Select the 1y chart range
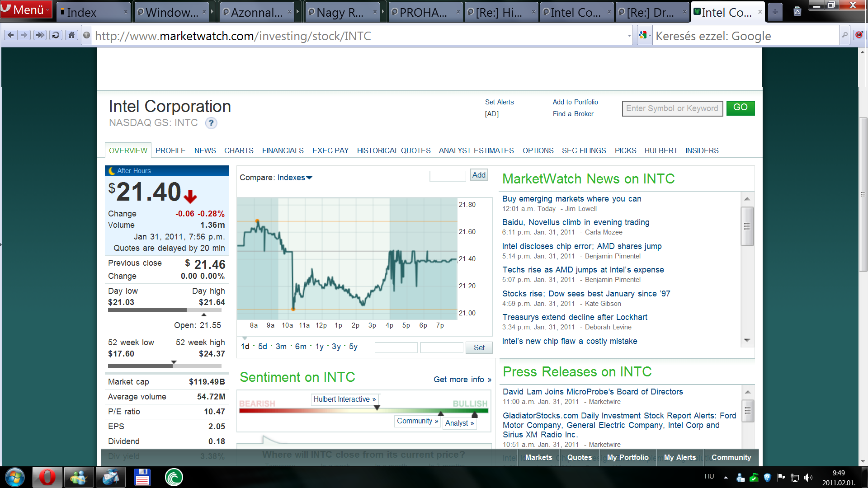This screenshot has width=868, height=488. click(319, 347)
